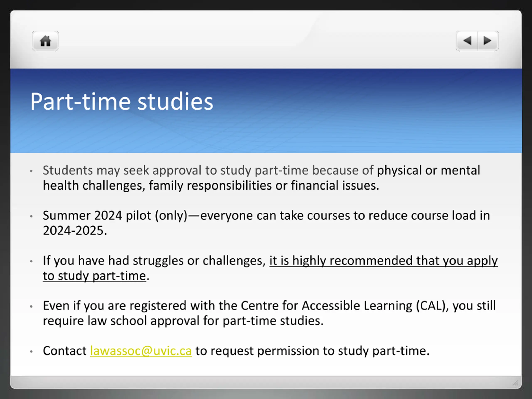
Task: Click underlined 'to study part-time' text
Action: pos(95,276)
